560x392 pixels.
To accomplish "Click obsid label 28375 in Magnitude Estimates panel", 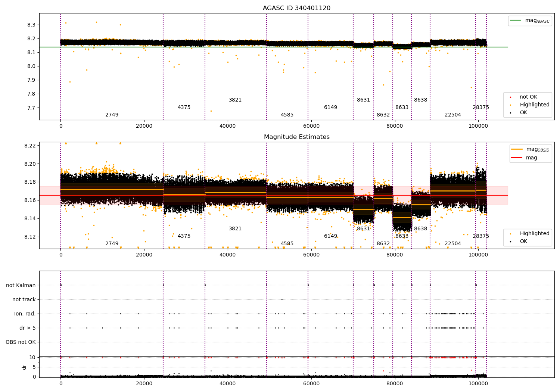I will pos(481,236).
